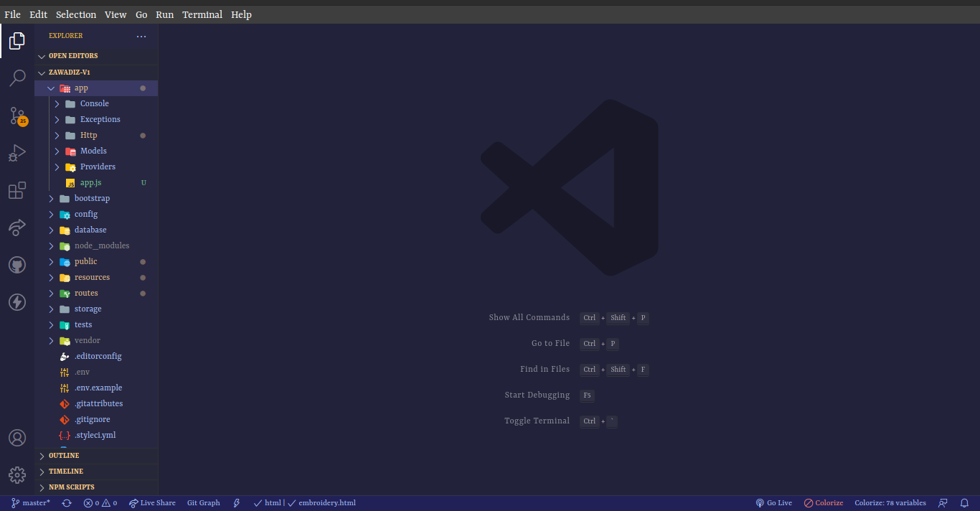
Task: Open the GitHub view in activity bar
Action: pos(17,265)
